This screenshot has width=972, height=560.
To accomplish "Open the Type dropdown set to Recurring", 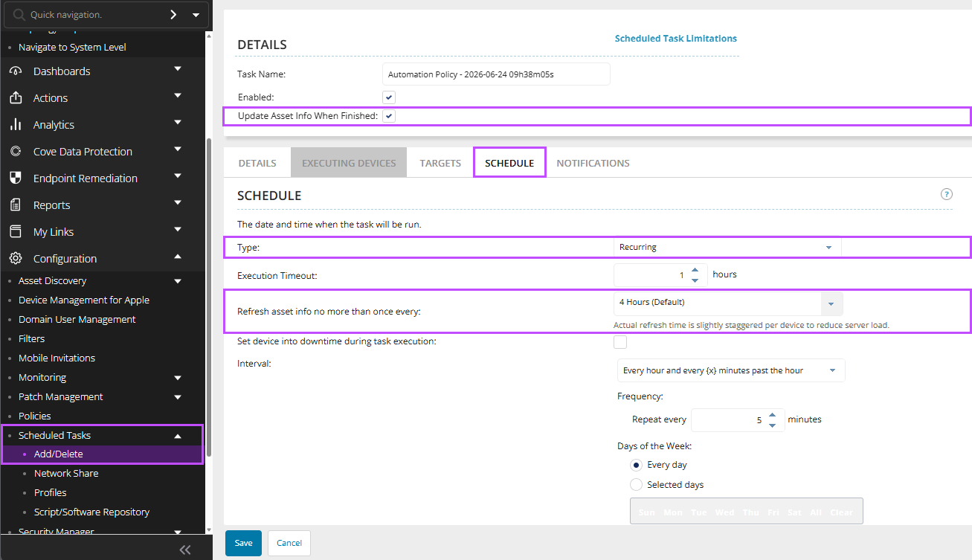I will 727,247.
